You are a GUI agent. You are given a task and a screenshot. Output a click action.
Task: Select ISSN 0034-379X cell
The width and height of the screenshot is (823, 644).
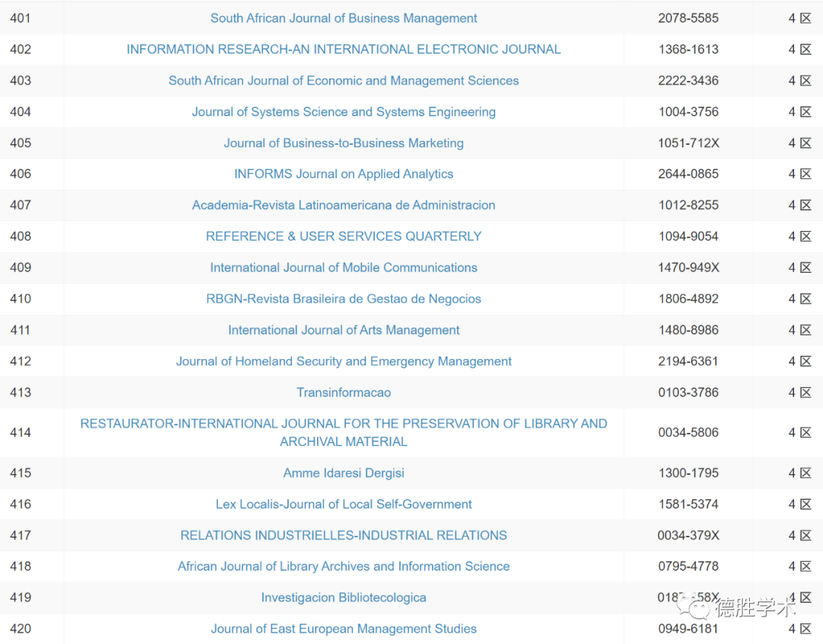coord(688,535)
